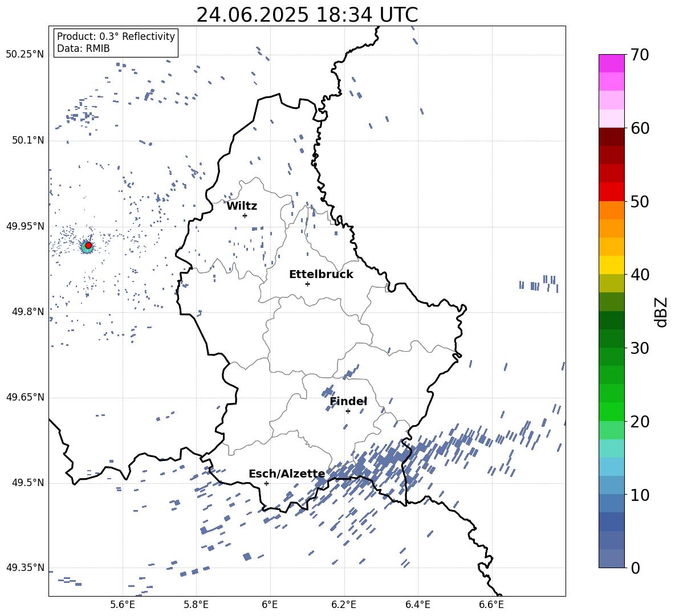The image size is (675, 616).
Task: Click the 6°E longitude label
Action: (x=270, y=605)
